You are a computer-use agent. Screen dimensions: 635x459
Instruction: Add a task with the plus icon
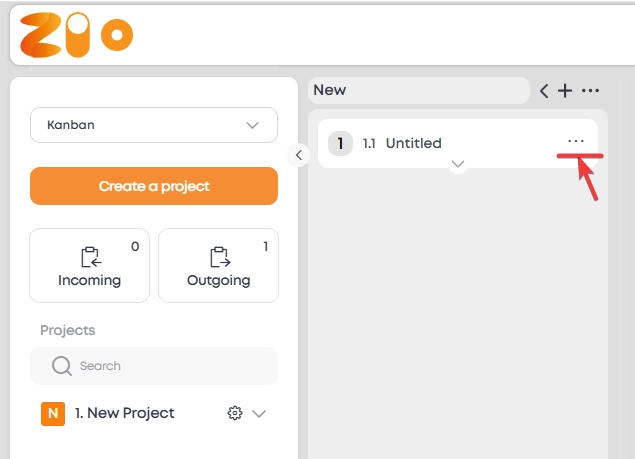click(565, 91)
